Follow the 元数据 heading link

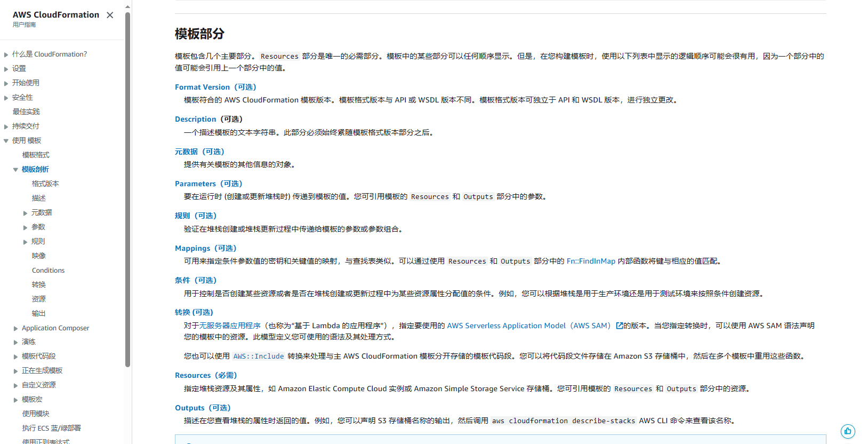tap(199, 152)
